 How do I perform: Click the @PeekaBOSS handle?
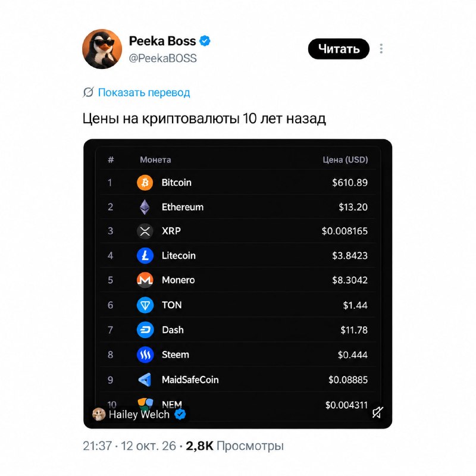[162, 58]
